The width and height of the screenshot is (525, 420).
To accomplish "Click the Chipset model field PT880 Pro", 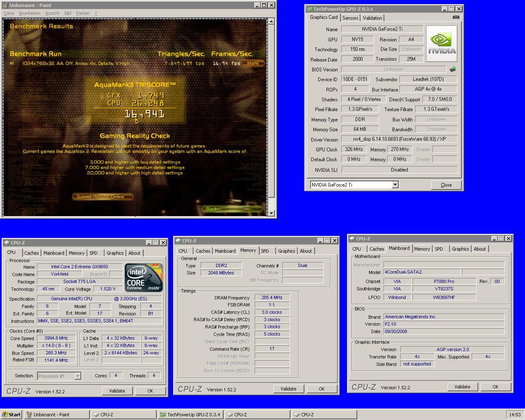I will pyautogui.click(x=444, y=281).
